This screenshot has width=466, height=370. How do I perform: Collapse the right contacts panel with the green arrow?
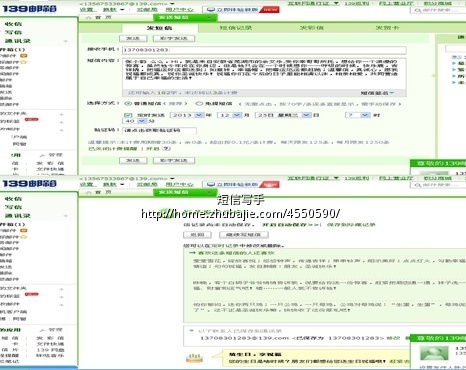coord(433,76)
